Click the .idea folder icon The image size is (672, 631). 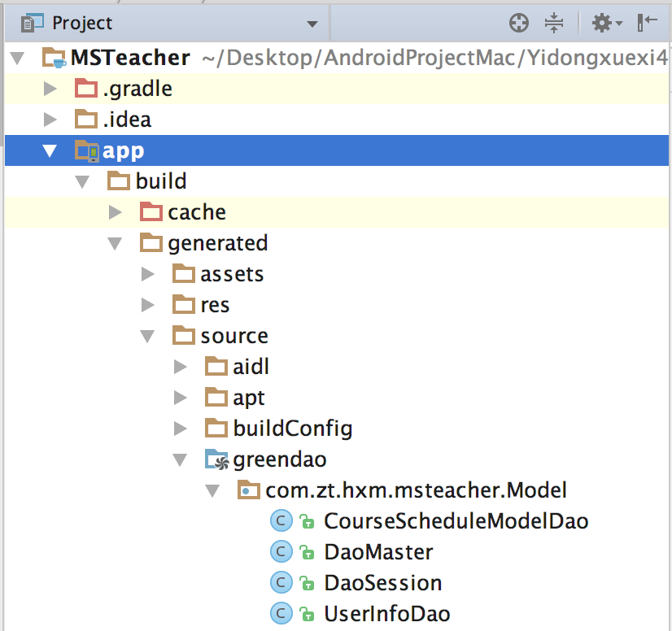click(86, 119)
